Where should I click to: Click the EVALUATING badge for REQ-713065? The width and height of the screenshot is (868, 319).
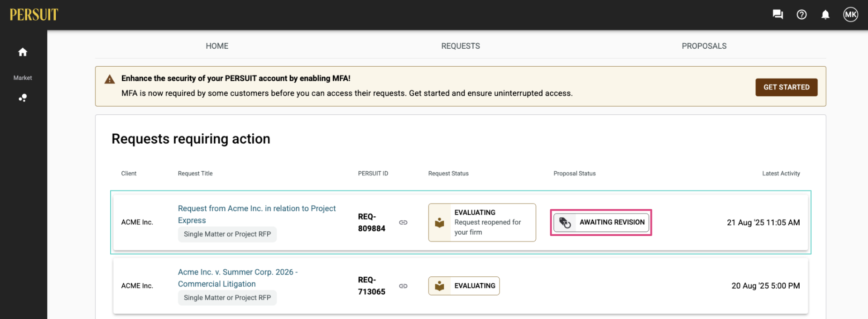tap(464, 286)
